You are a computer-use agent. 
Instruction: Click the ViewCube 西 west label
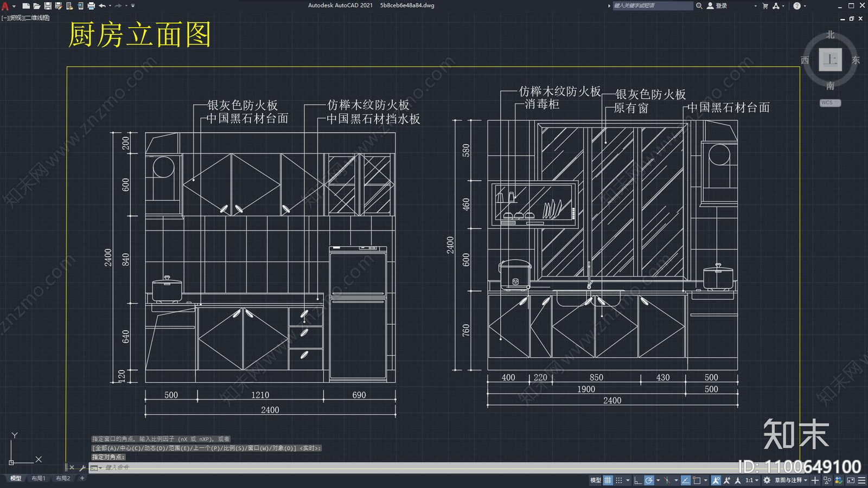(805, 60)
